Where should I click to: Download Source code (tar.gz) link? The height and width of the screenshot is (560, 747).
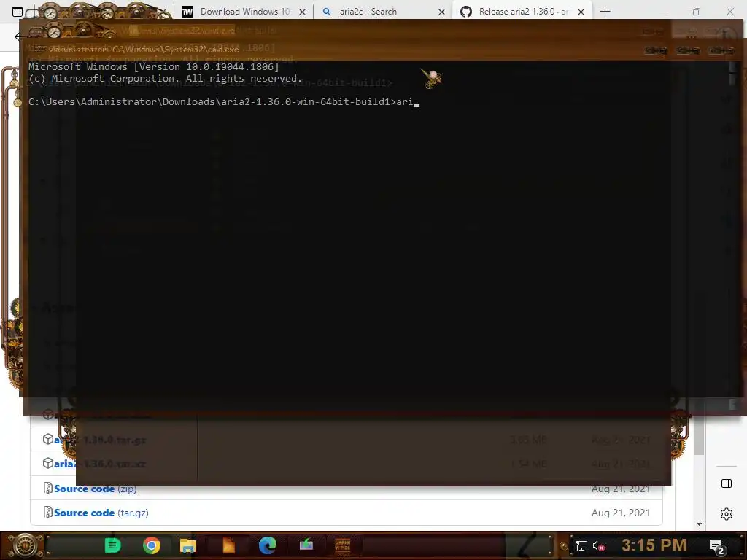(x=101, y=513)
